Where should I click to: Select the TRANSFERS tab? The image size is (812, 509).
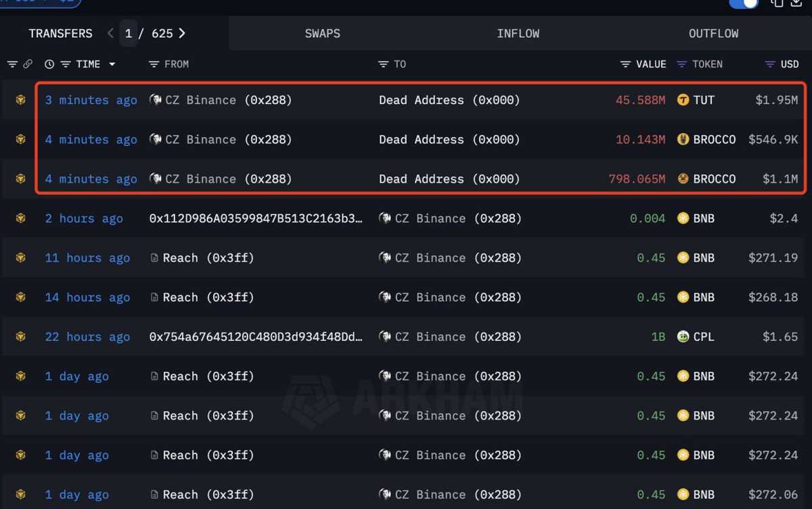[60, 33]
